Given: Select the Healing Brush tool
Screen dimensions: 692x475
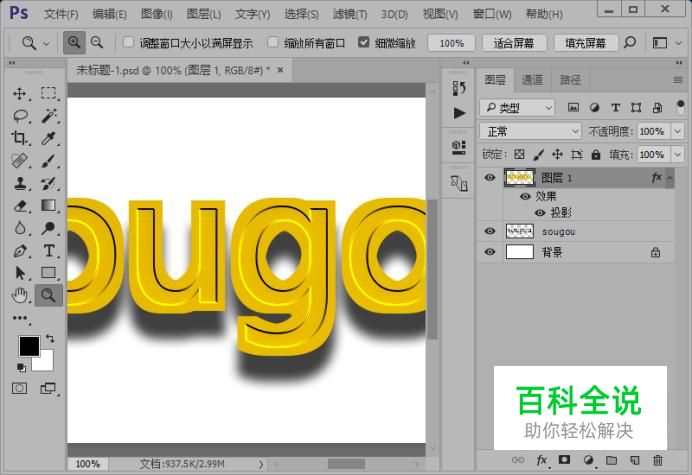Looking at the screenshot, I should (19, 161).
